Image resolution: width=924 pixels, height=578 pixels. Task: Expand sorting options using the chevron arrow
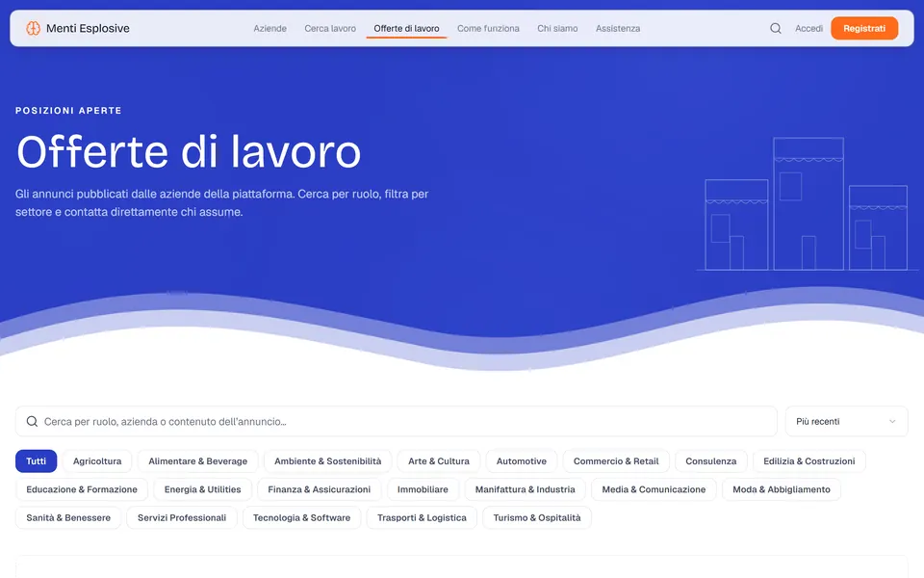tap(892, 421)
